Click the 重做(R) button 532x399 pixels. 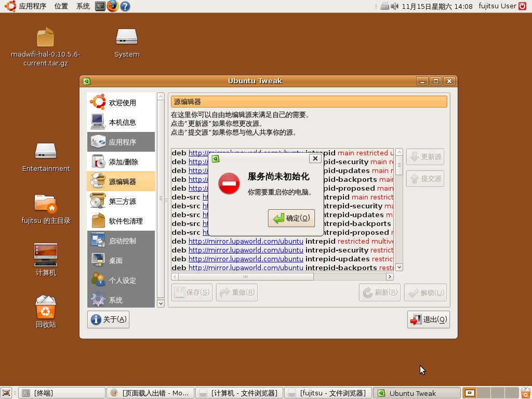click(237, 292)
